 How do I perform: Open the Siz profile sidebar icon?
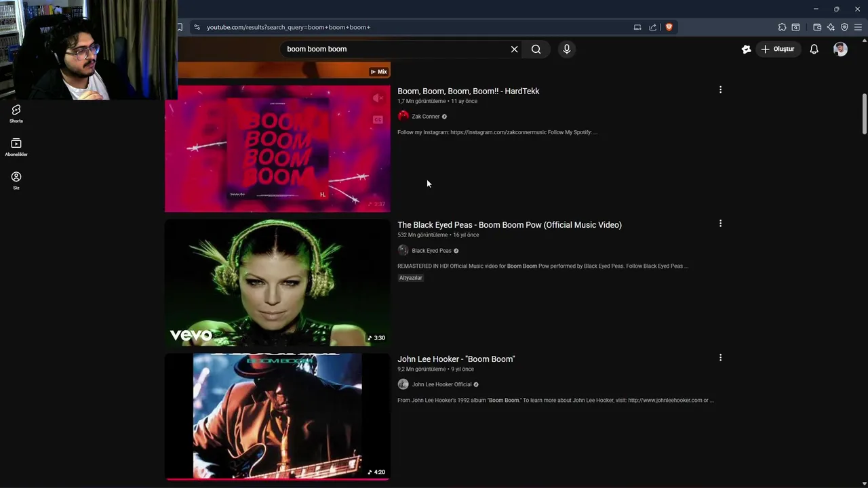click(x=16, y=180)
